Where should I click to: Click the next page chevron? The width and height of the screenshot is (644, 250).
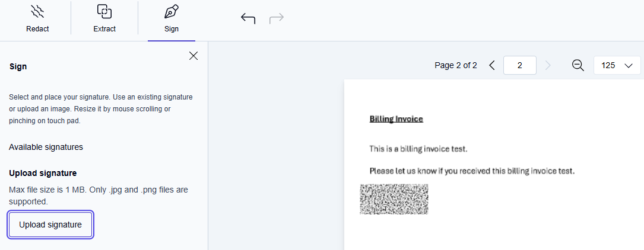pyautogui.click(x=547, y=65)
